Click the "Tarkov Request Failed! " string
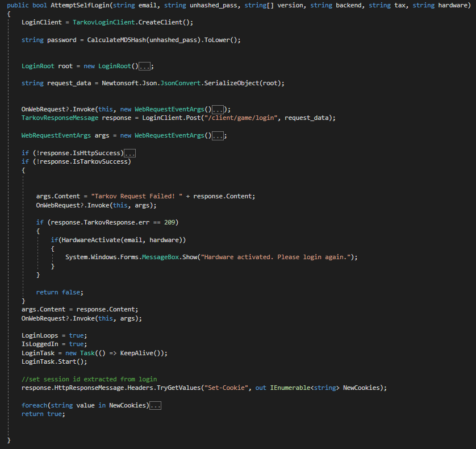This screenshot has height=449, width=476. pos(137,196)
